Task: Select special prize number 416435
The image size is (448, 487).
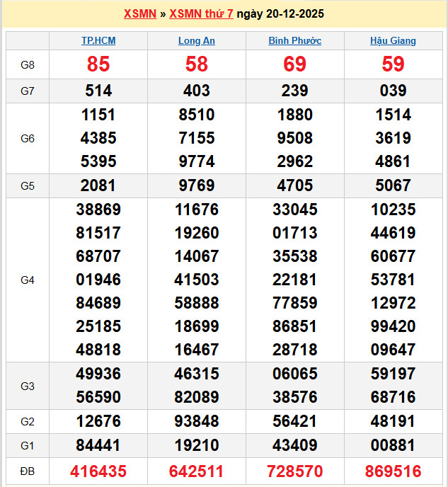Action: coord(98,471)
